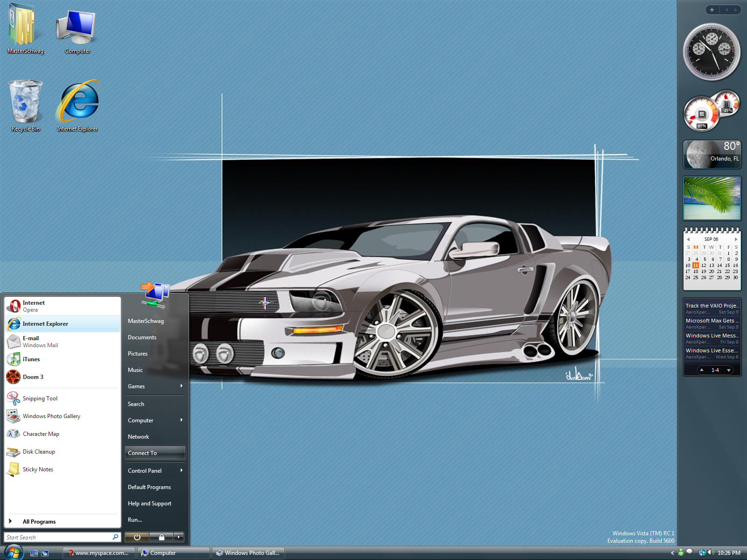Open the Snipping Tool
Viewport: 747px width, 560px height.
click(63, 399)
